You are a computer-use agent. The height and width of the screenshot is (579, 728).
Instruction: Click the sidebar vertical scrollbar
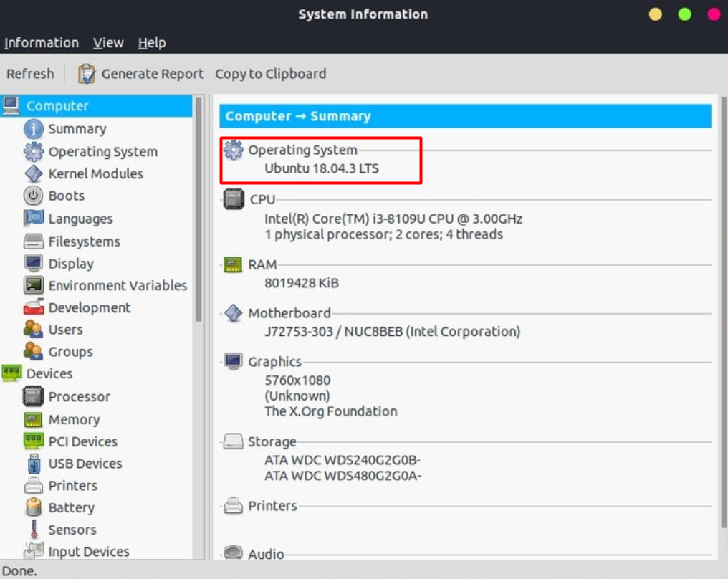coord(198,215)
